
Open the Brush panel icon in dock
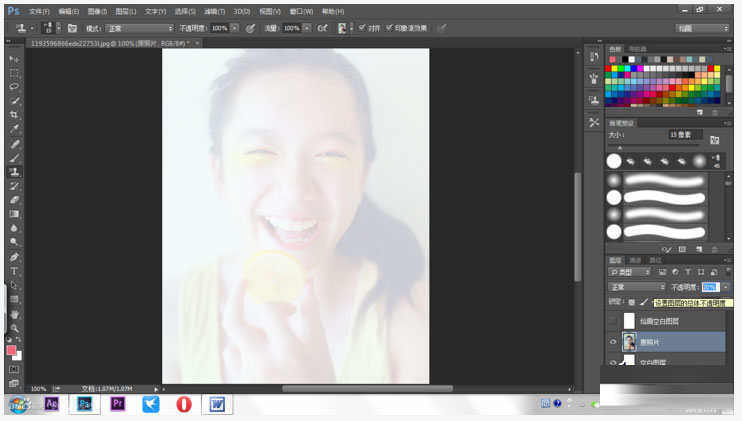594,78
